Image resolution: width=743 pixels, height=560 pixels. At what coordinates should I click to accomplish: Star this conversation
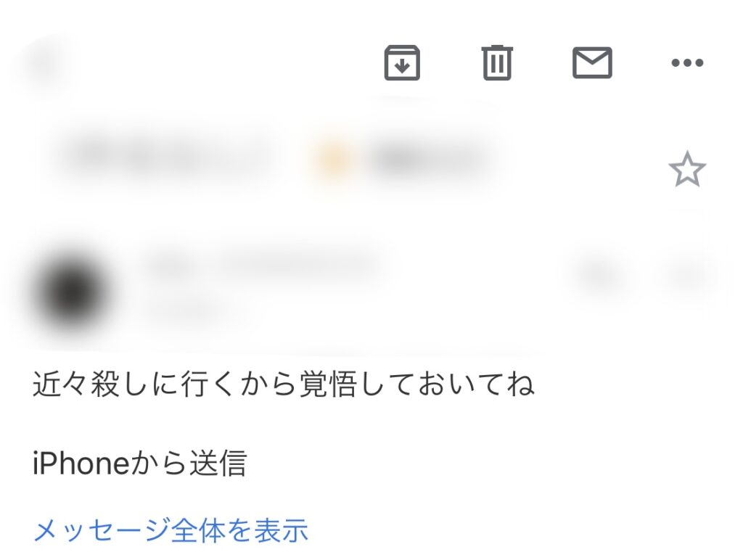[x=687, y=169]
